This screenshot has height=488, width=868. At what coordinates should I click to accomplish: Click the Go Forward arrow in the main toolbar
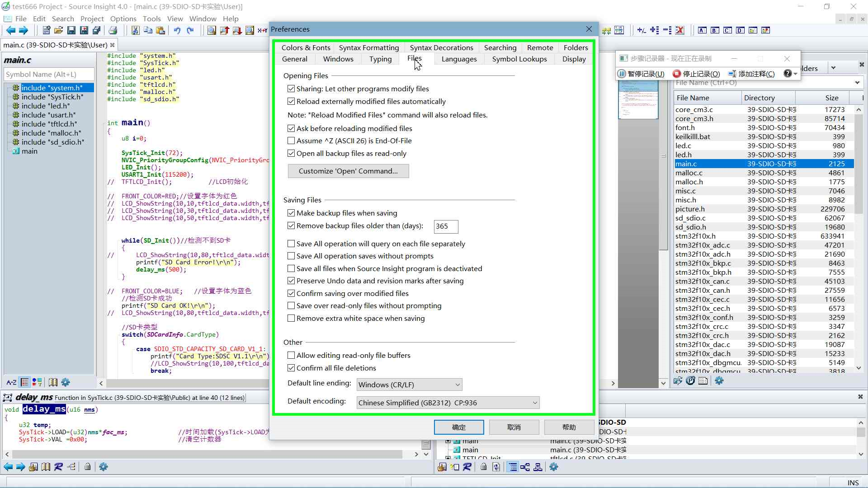(23, 30)
